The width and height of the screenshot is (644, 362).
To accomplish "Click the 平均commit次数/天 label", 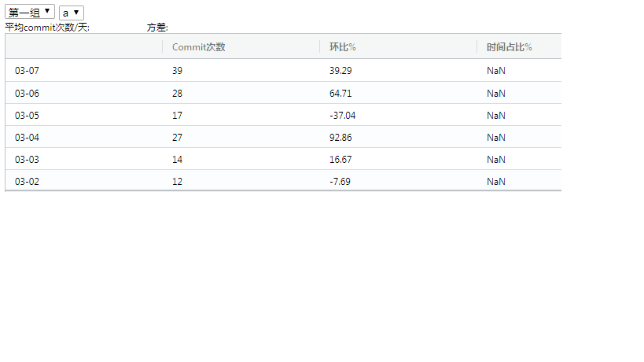I will pyautogui.click(x=47, y=28).
